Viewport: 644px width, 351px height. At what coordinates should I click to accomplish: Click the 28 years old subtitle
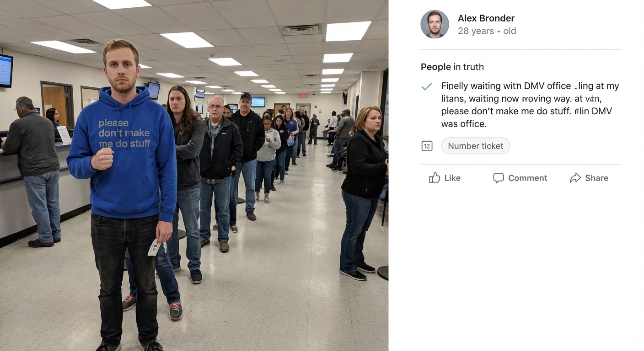487,31
